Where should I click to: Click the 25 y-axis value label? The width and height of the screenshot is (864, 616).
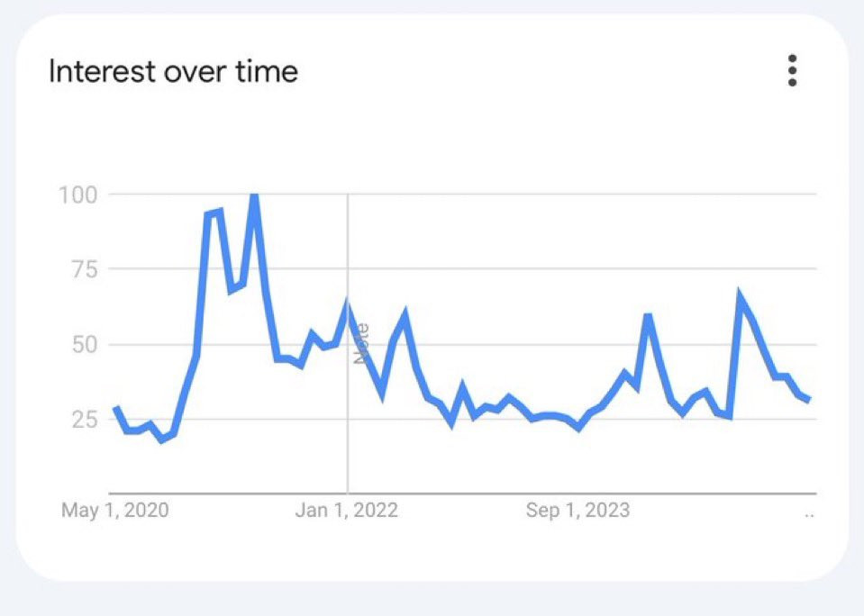coord(85,420)
